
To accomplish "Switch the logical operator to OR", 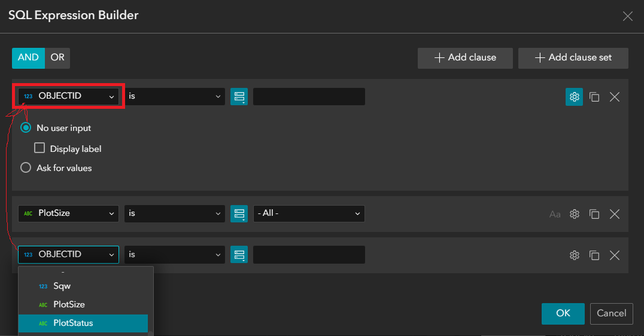I will coord(57,58).
